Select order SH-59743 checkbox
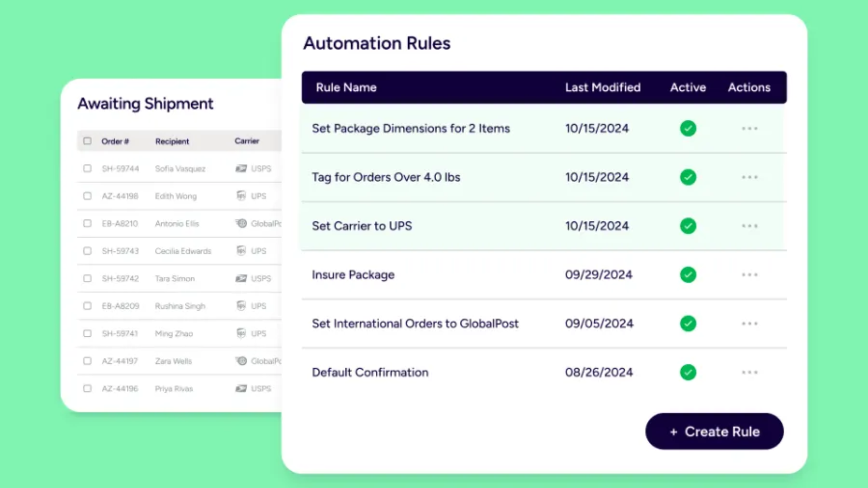868x488 pixels. click(x=87, y=251)
